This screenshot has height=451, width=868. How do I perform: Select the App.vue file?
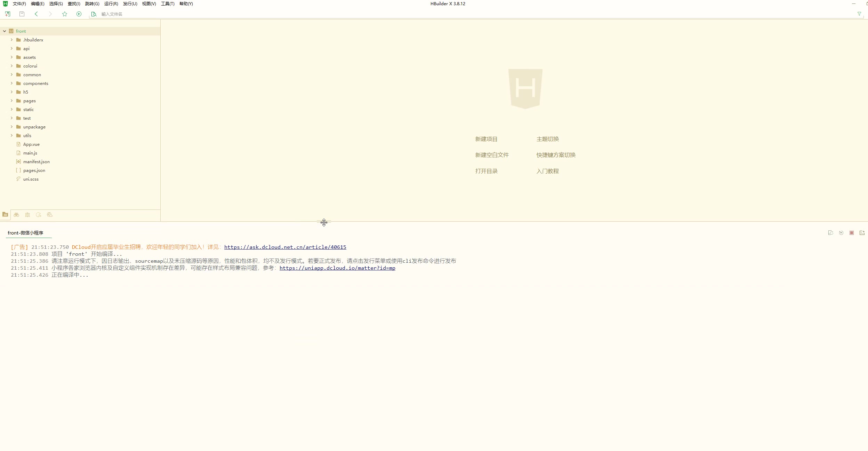tap(31, 144)
